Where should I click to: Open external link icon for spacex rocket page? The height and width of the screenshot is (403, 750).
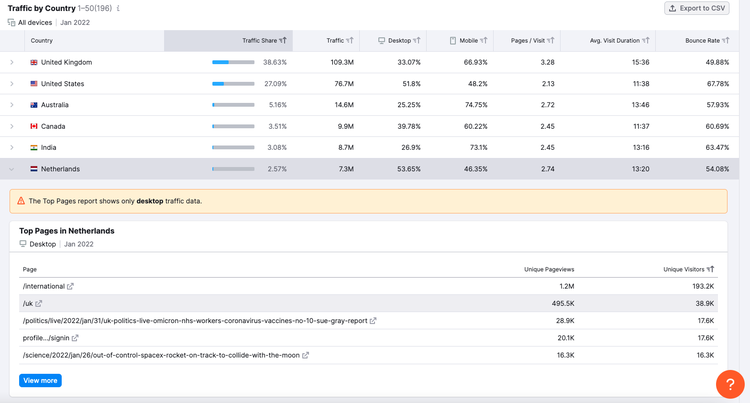coord(306,355)
